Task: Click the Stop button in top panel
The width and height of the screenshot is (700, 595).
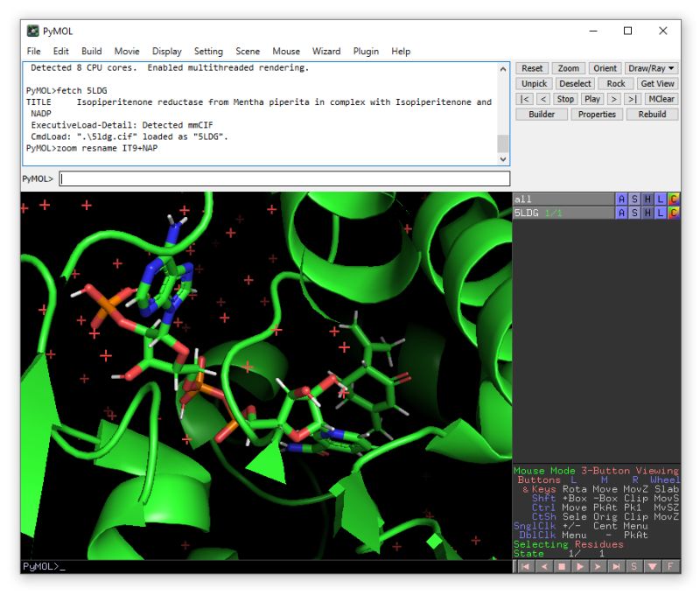Action: pos(565,99)
